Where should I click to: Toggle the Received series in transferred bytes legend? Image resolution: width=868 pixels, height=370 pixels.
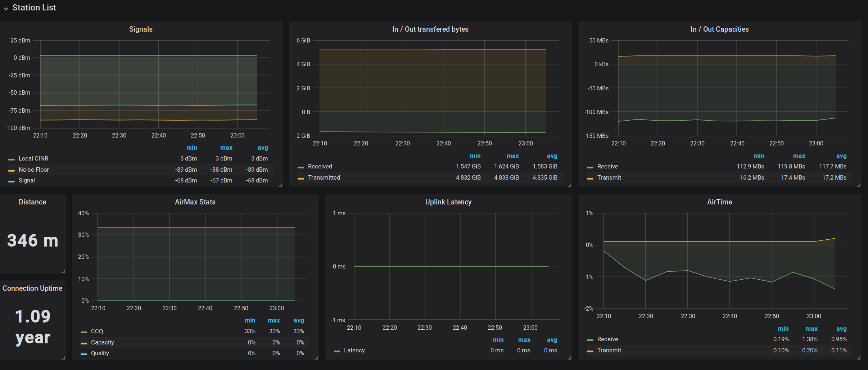pyautogui.click(x=320, y=166)
